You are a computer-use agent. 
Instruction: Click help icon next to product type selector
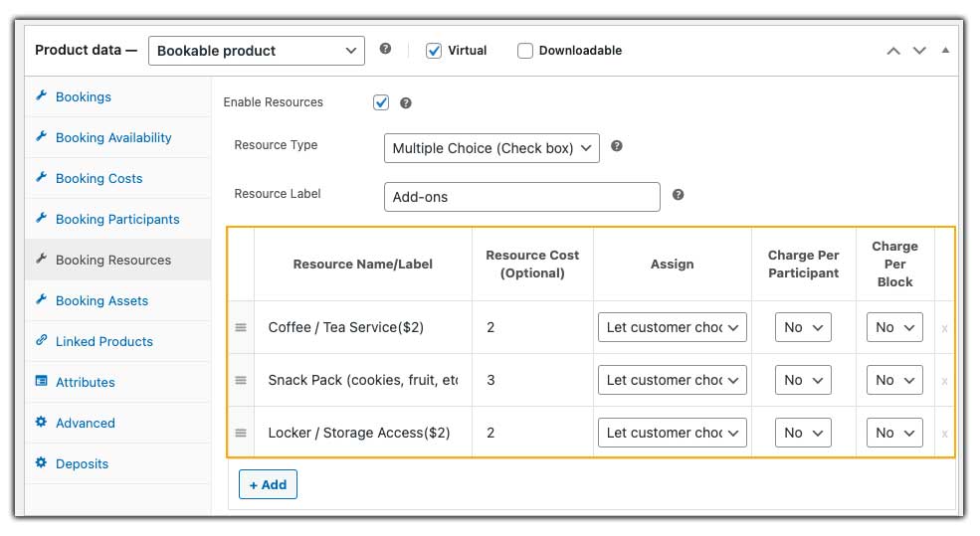click(386, 50)
